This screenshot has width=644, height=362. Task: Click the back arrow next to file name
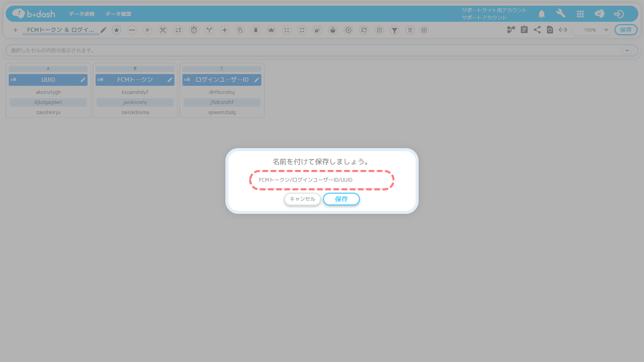(x=16, y=30)
